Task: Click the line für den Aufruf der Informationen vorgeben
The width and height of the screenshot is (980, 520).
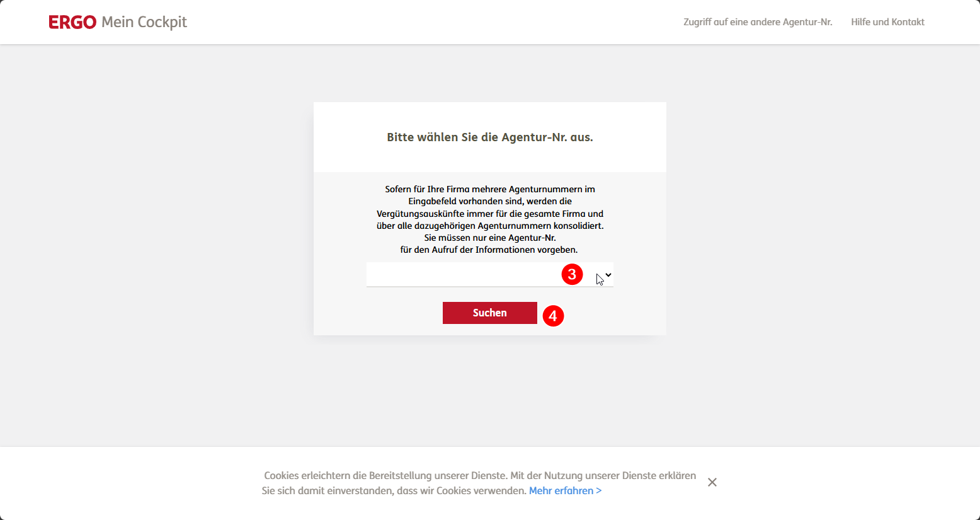Action: point(489,250)
